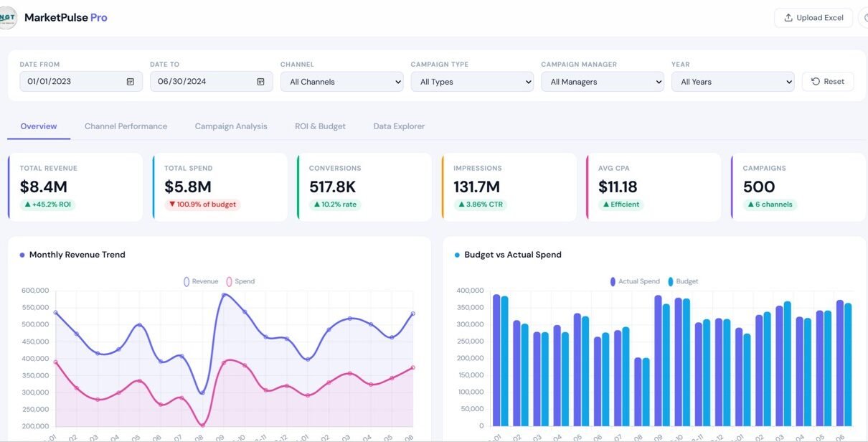Click the Date From input showing 01/01/2023

(x=68, y=82)
